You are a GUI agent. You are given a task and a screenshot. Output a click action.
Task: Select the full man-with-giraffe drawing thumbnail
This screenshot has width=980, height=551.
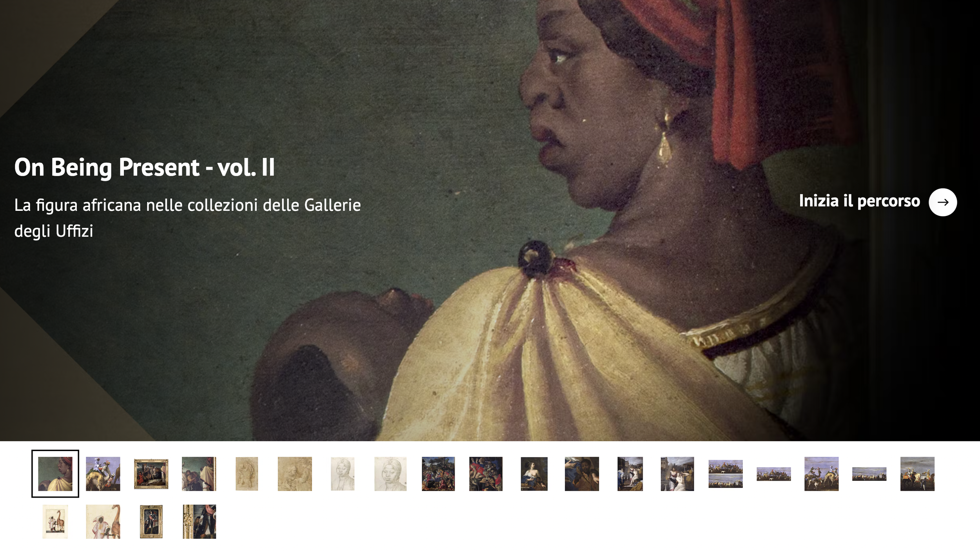point(55,521)
